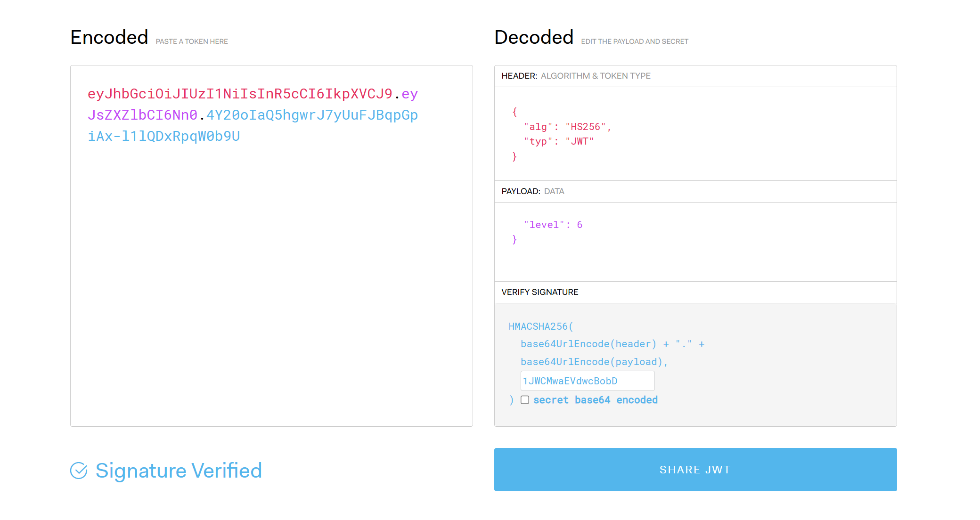Click the red header segment of the token
The image size is (980, 520).
click(240, 94)
